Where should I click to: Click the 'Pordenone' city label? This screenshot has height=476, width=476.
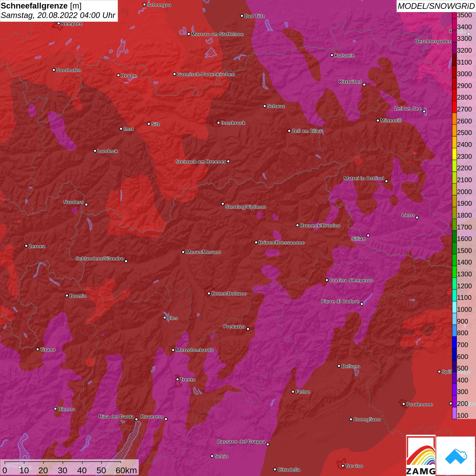click(419, 404)
